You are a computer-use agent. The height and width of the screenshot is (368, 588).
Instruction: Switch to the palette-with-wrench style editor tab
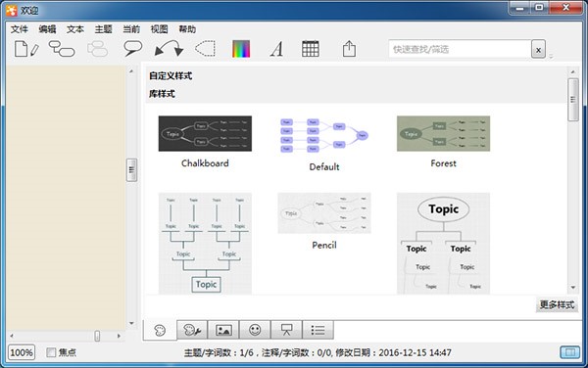(192, 330)
